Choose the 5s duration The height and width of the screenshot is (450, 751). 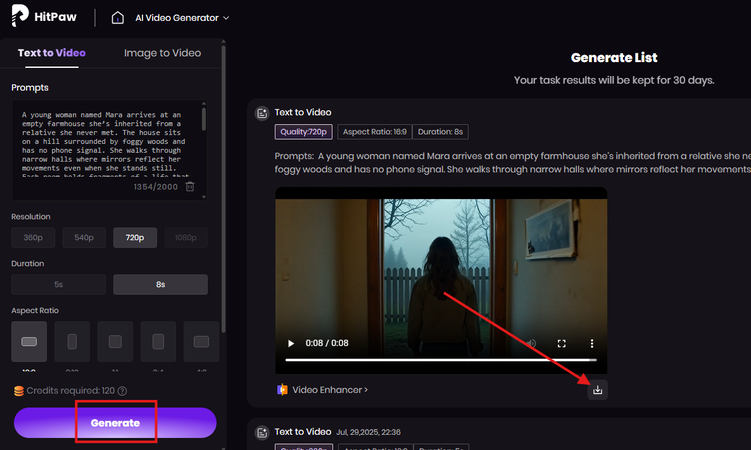click(x=58, y=284)
